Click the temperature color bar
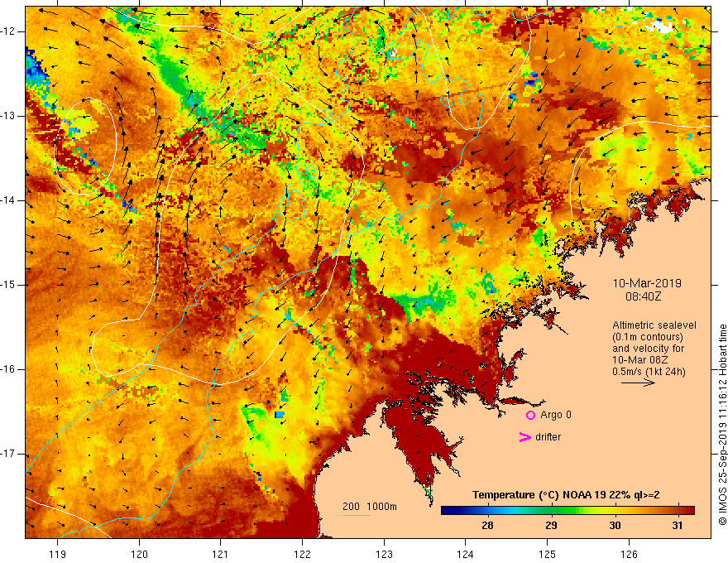Screen dimensions: 728x563 568,511
